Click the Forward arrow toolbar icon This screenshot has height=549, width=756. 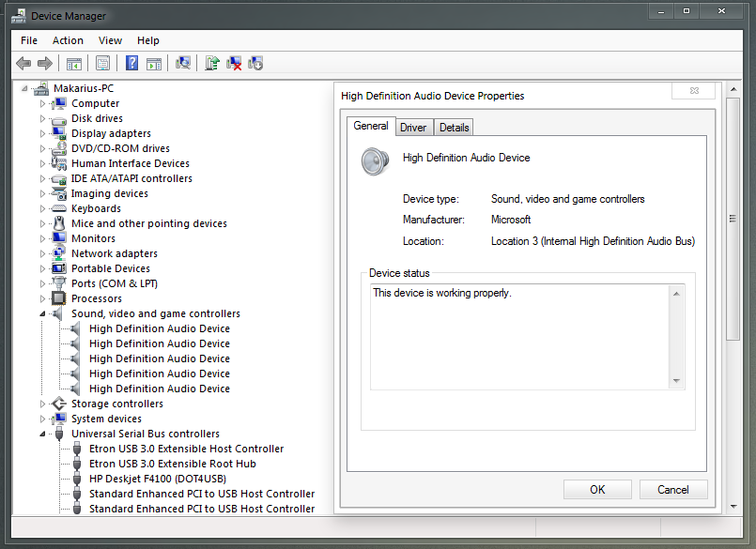45,63
